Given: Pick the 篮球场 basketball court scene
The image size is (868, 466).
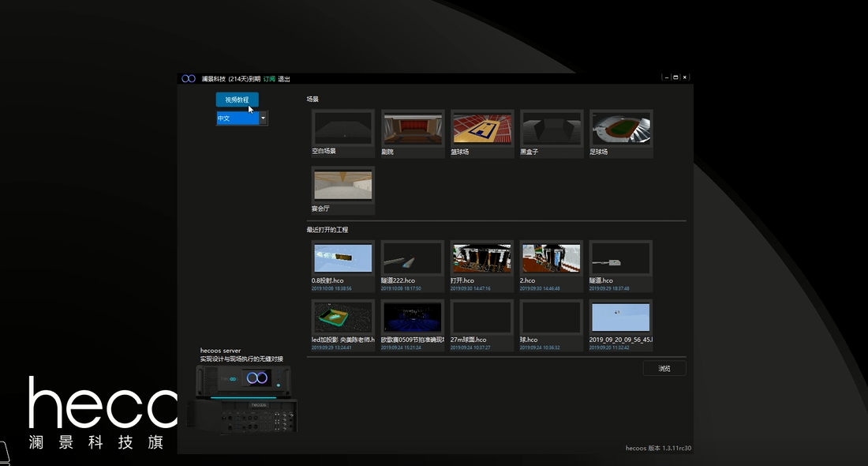Looking at the screenshot, I should point(482,133).
